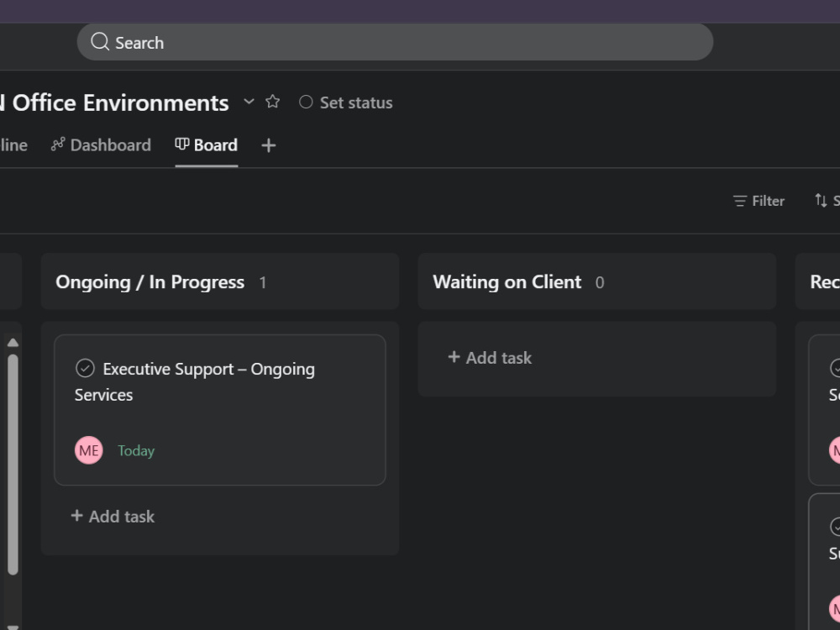Viewport: 840px width, 630px height.
Task: Click the task count 1 beside Ongoing
Action: [x=262, y=282]
